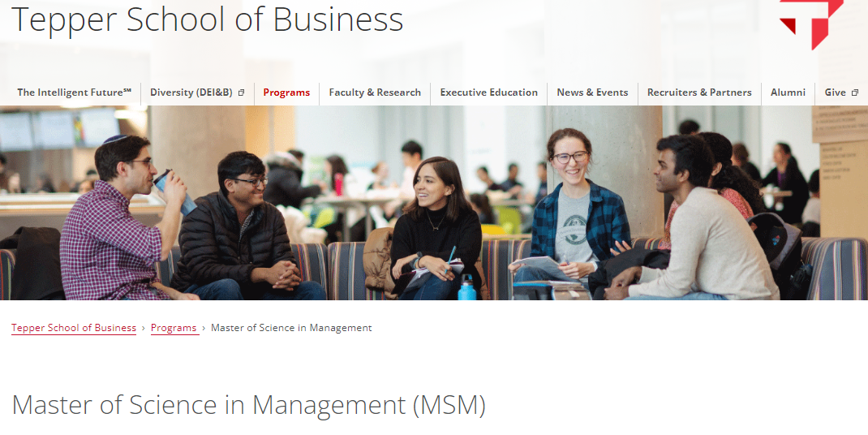Open Executive Education from nav bar
The image size is (868, 435).
(x=488, y=93)
